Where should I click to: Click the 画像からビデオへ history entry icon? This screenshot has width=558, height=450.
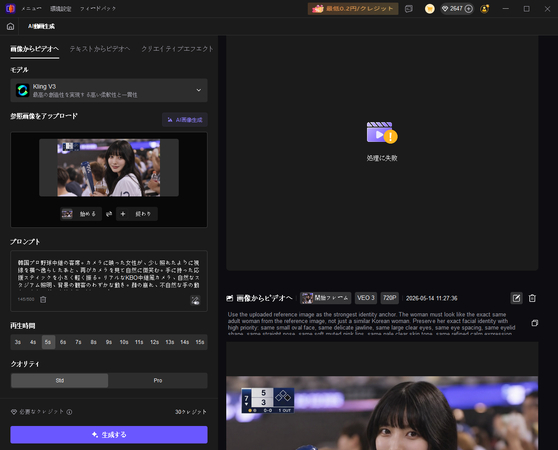coord(230,298)
